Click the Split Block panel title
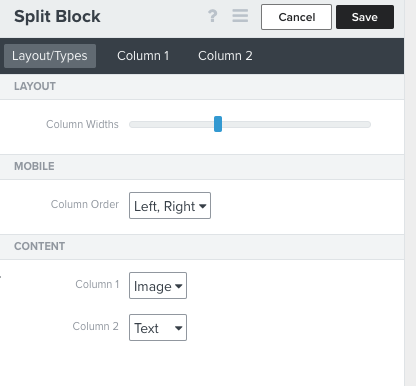Viewport: 416px width, 386px height. coord(57,16)
